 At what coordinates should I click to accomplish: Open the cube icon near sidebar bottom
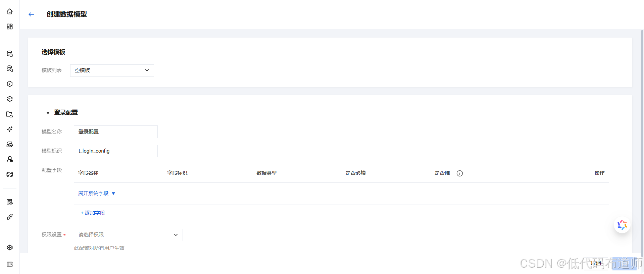(x=10, y=248)
